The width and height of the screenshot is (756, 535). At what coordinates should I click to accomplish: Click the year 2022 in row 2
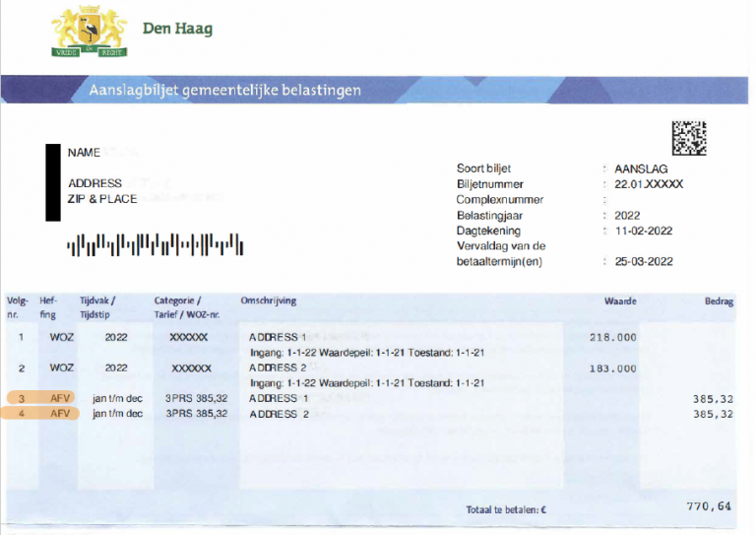[x=116, y=368]
